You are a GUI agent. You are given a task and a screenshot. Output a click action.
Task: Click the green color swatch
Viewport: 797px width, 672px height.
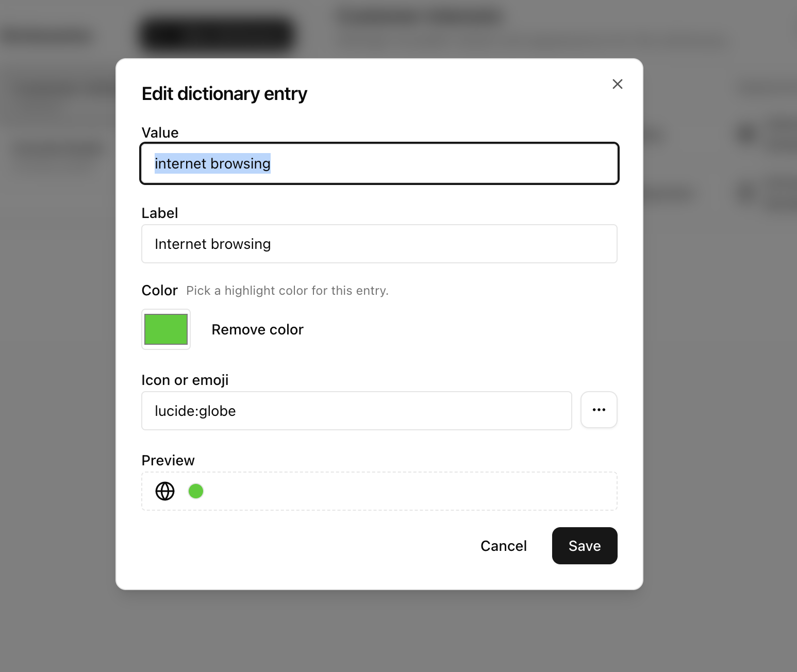(165, 329)
